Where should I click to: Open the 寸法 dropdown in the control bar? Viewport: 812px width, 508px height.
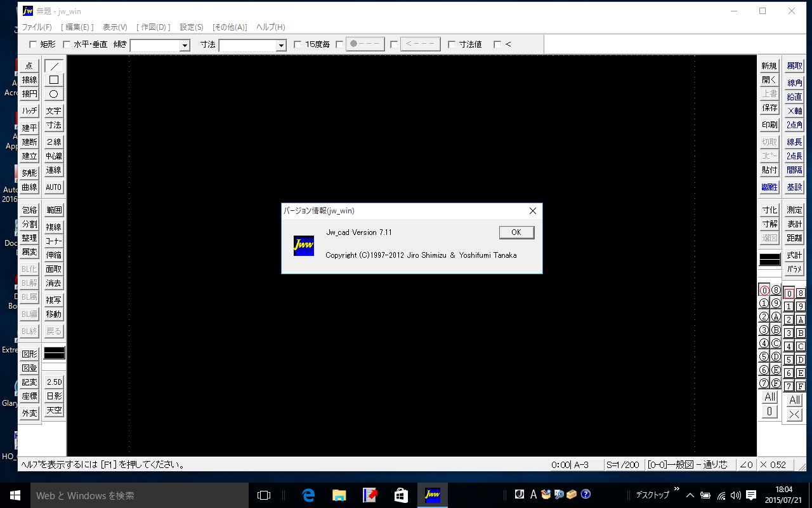(x=281, y=45)
